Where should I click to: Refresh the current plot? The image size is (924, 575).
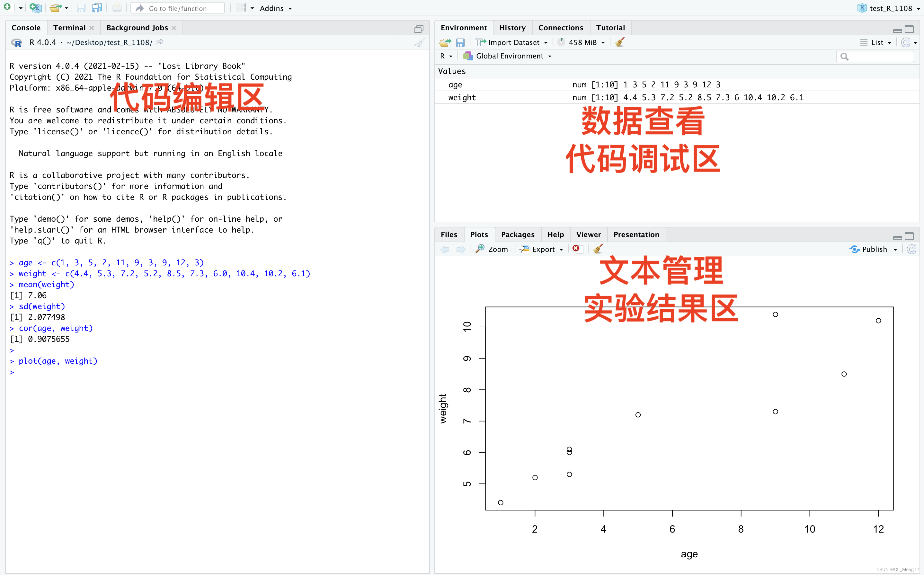tap(912, 249)
